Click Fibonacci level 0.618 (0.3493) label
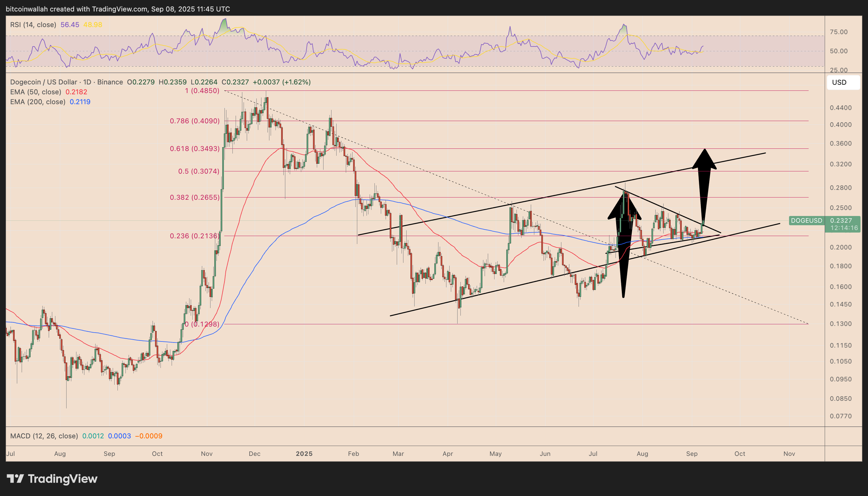The height and width of the screenshot is (496, 868). tap(195, 148)
